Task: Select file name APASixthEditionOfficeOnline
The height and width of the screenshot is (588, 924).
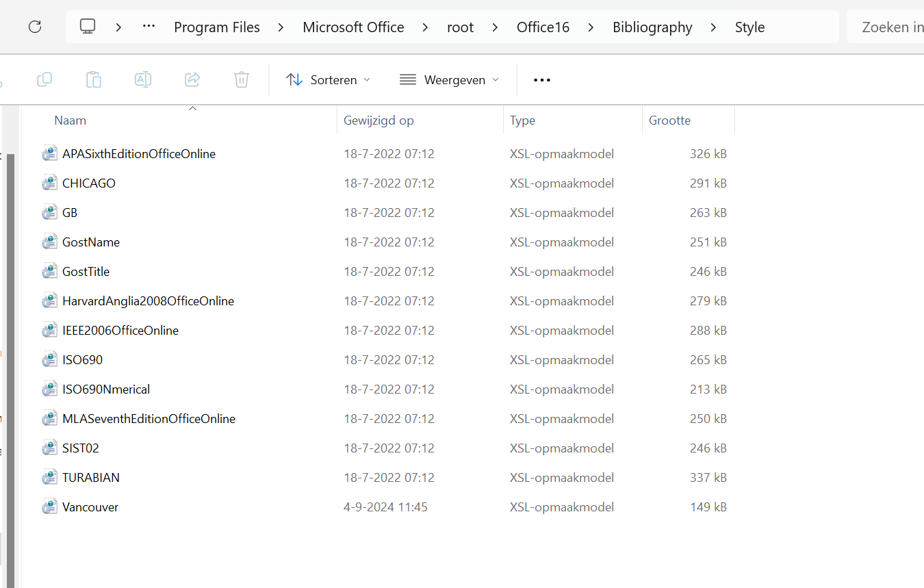Action: [139, 154]
